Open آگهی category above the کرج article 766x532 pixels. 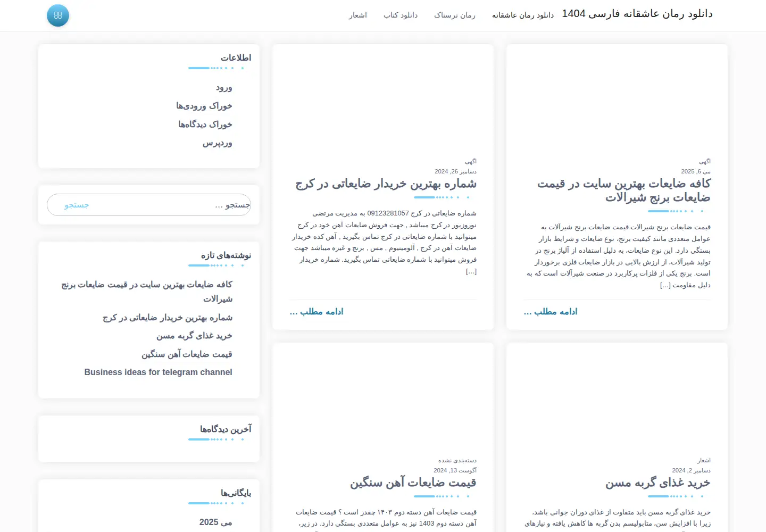pos(471,161)
